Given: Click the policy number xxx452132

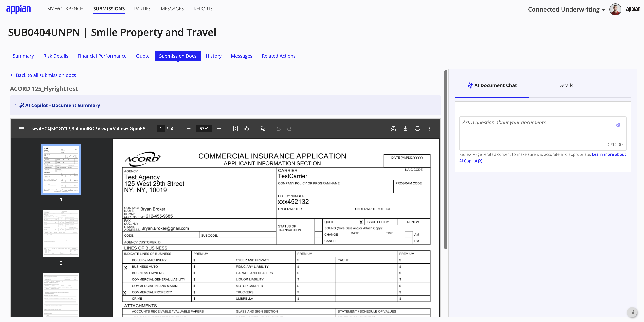Looking at the screenshot, I should (x=293, y=202).
